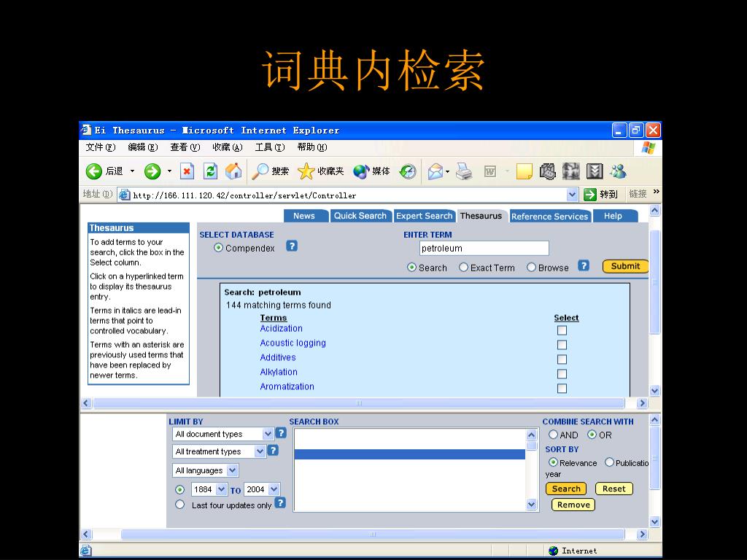Click the IE Back arrow icon
The width and height of the screenshot is (747, 560).
tap(94, 171)
